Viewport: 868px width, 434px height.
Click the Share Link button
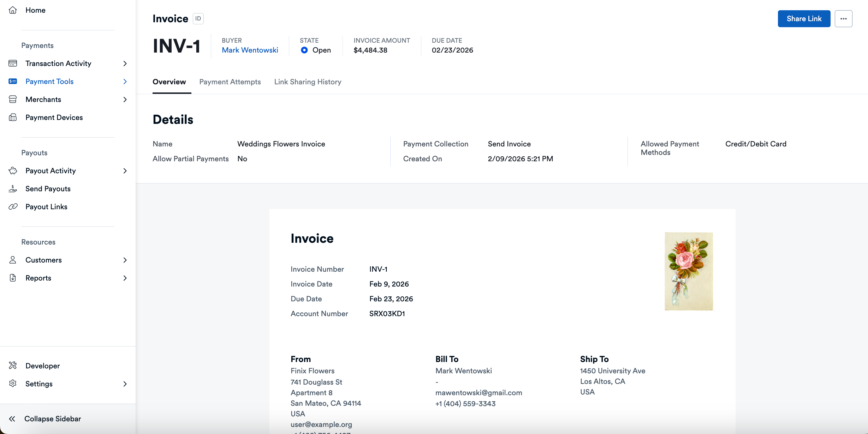pyautogui.click(x=804, y=18)
